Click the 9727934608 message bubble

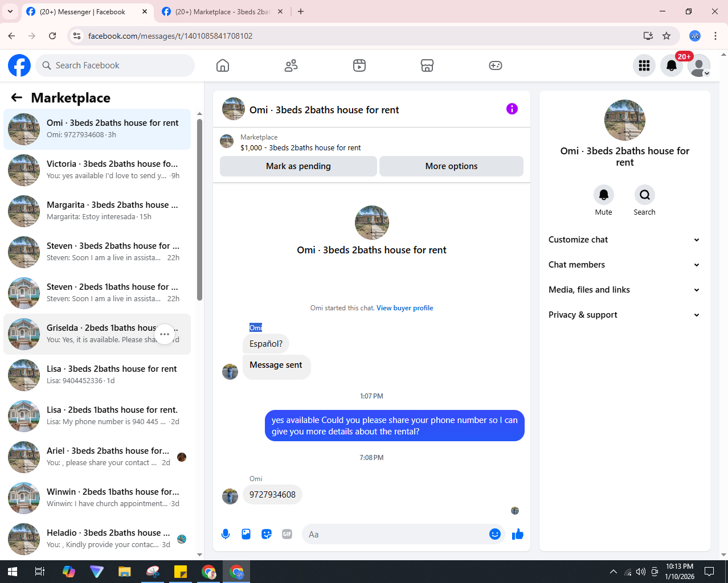tap(272, 495)
